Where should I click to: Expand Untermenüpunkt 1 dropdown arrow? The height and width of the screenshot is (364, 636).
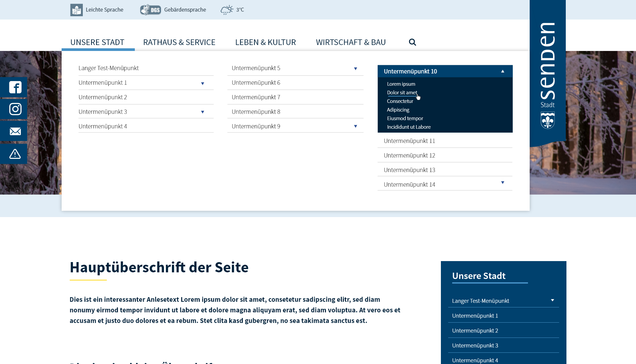202,83
